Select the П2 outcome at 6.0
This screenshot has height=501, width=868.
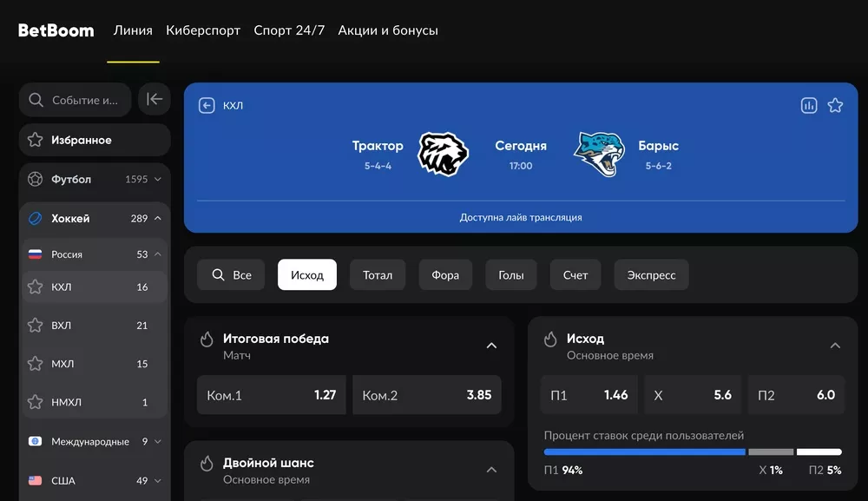pos(796,395)
